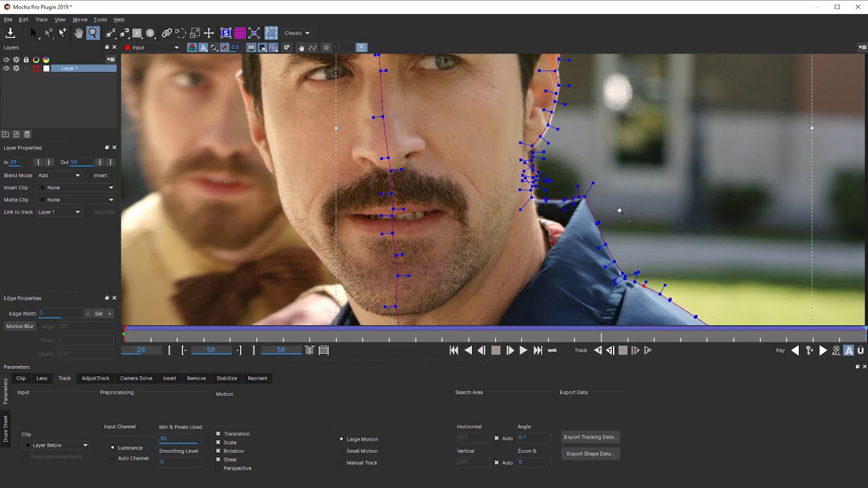Uncheck the Shear motion checkbox
Viewport: 868px width, 488px height.
pyautogui.click(x=218, y=460)
